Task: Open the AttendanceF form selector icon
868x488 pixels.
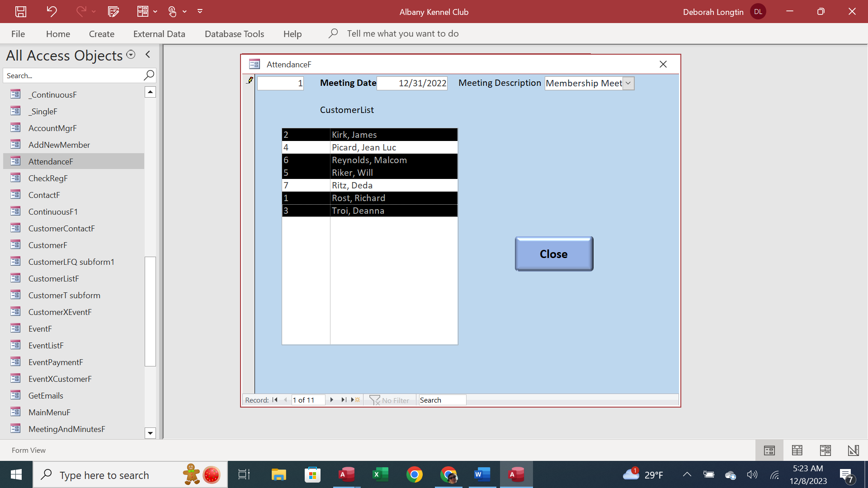Action: 255,64
